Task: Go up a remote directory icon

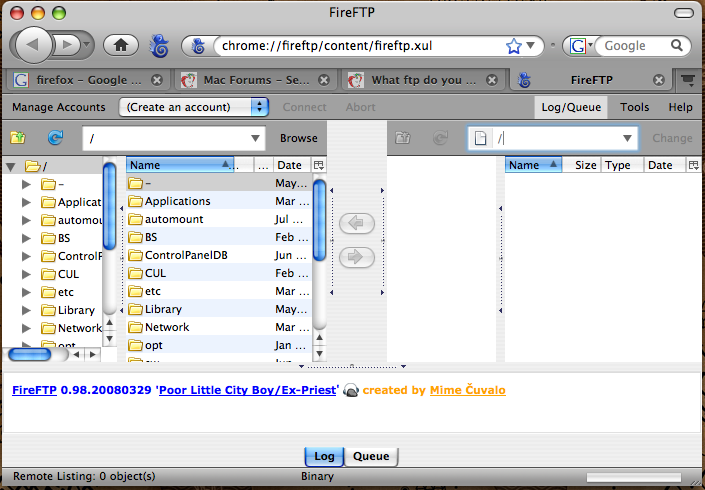Action: tap(403, 138)
